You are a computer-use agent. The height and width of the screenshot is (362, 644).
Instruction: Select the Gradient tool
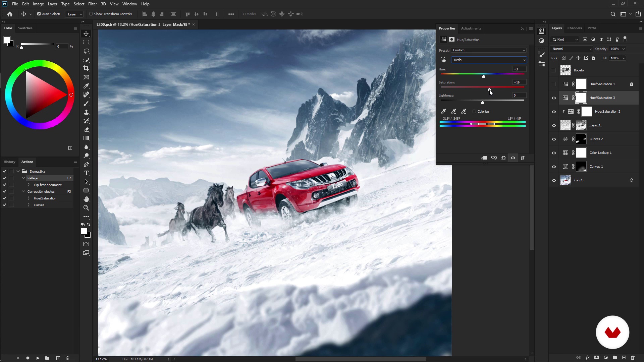point(86,138)
